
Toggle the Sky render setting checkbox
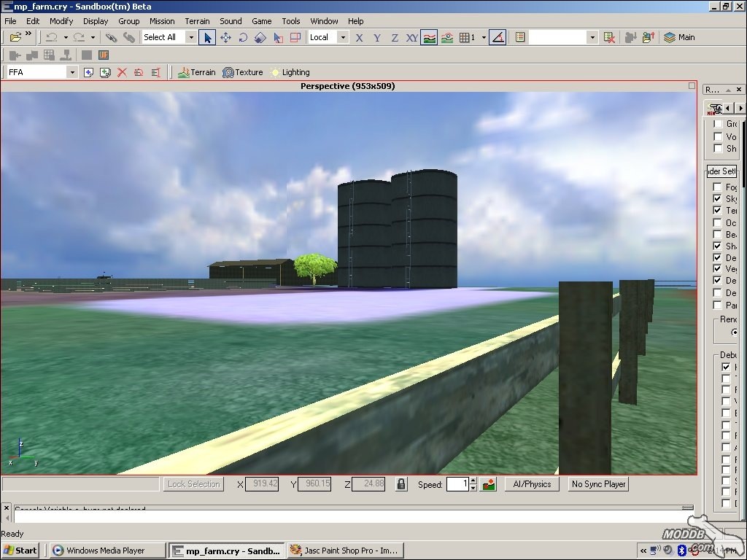click(x=717, y=198)
